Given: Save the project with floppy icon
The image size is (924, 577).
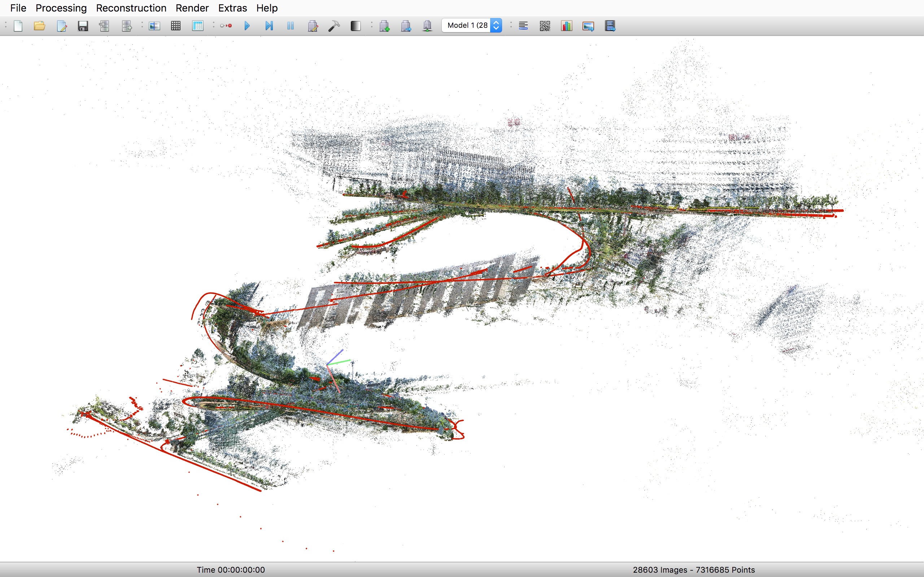Looking at the screenshot, I should tap(83, 26).
